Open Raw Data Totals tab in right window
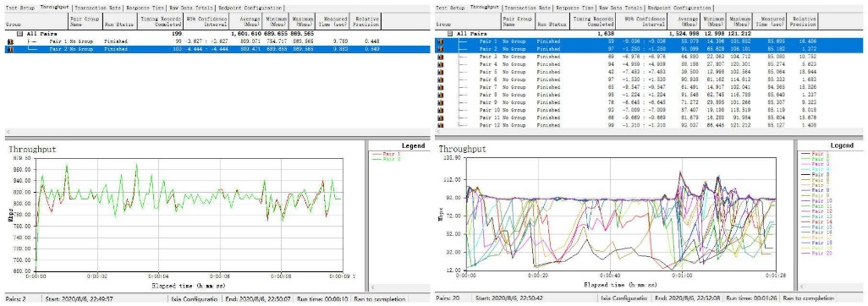The height and width of the screenshot is (306, 868). pyautogui.click(x=622, y=8)
